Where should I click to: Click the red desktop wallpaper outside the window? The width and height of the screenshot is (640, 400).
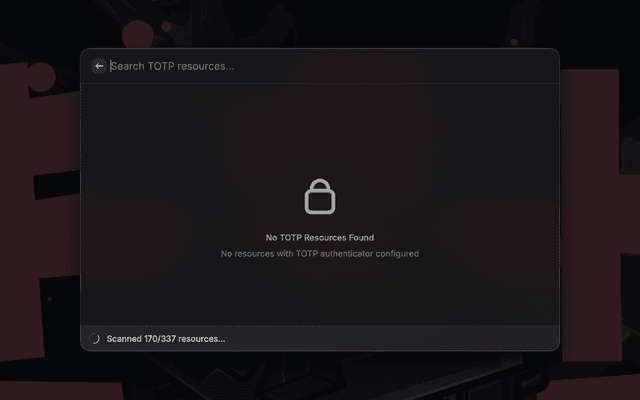(x=40, y=200)
